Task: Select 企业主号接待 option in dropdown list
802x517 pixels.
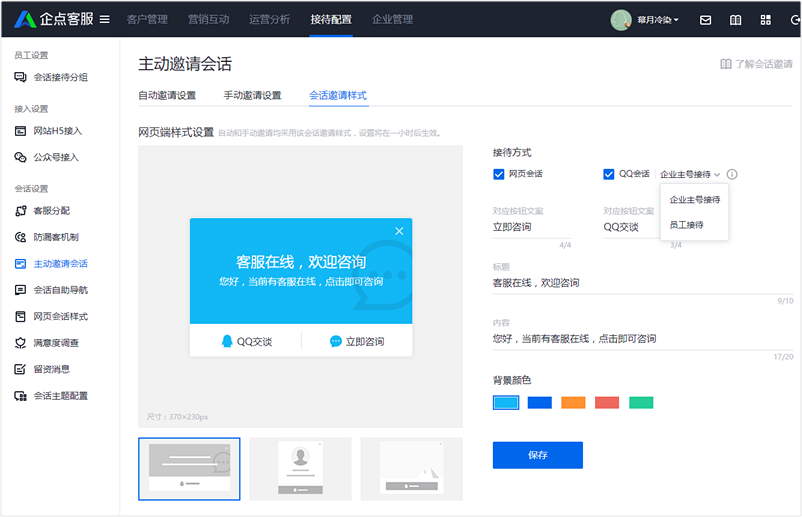Action: tap(695, 199)
